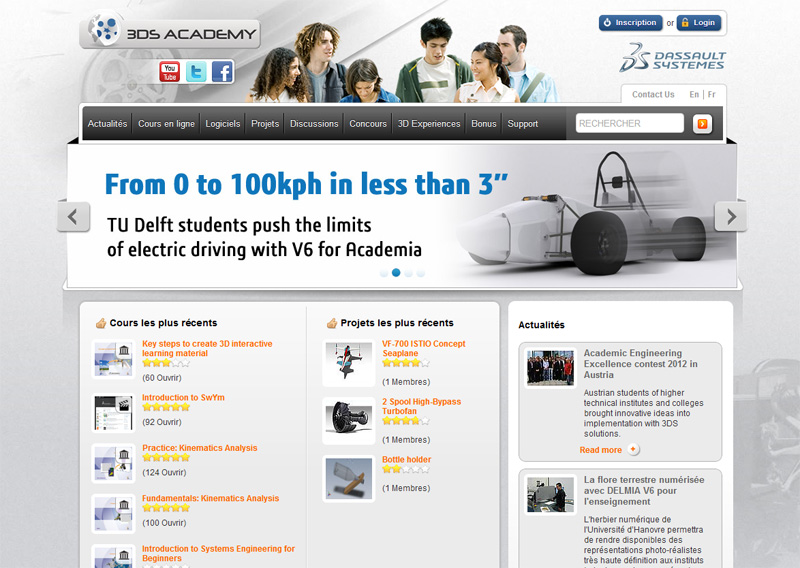Open the Facebook social icon
The width and height of the screenshot is (800, 568).
[222, 71]
